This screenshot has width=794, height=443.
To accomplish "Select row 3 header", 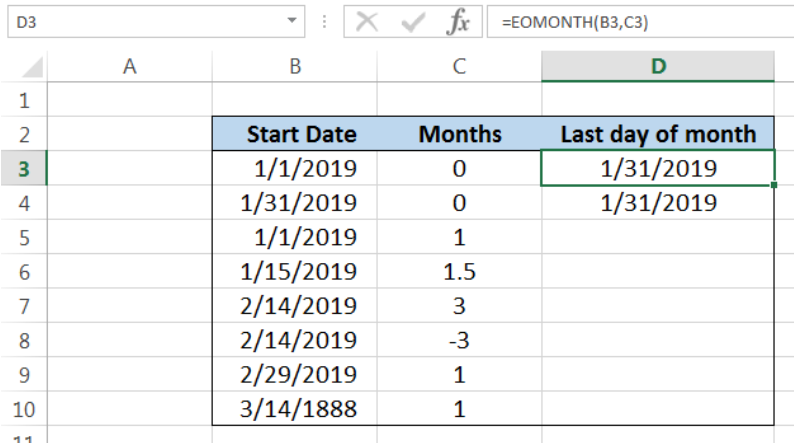I will (x=23, y=169).
